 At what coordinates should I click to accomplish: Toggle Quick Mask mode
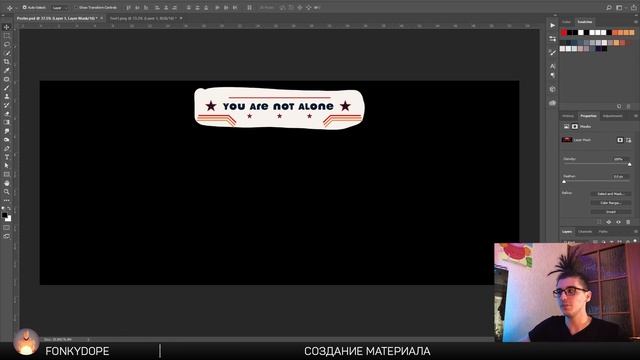coord(7,228)
